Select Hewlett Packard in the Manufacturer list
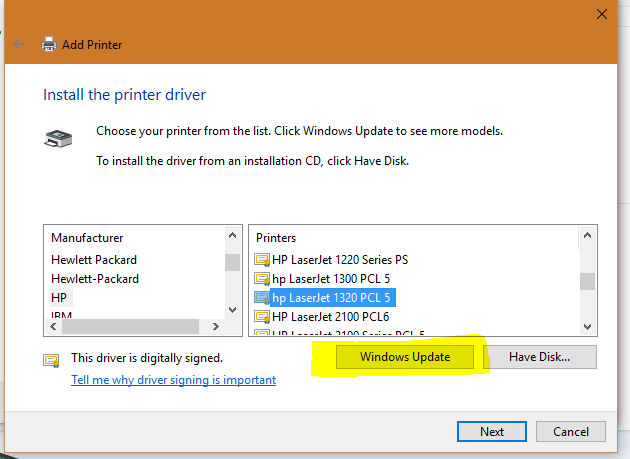 tap(94, 260)
